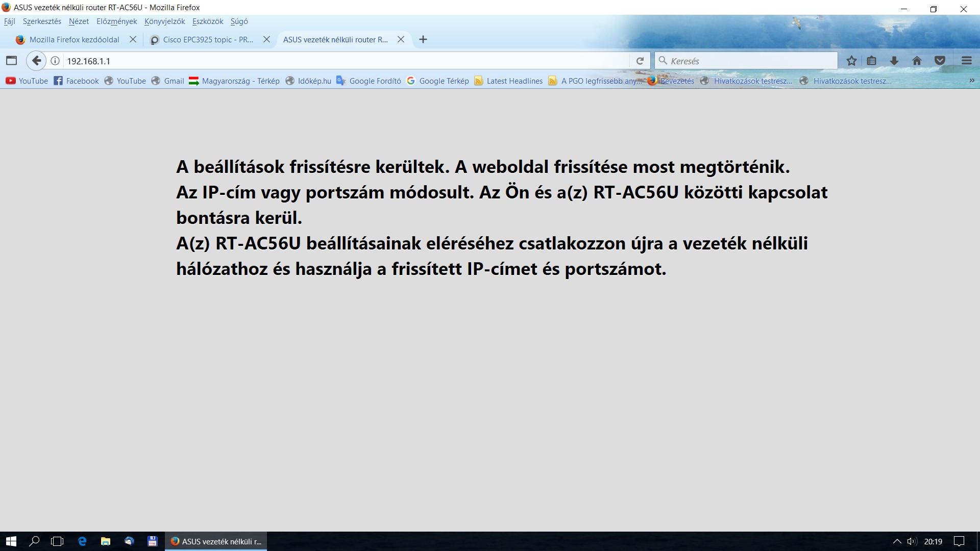Activate the ASUS vezeték nélküli Firefox taskbar button
The image size is (980, 551).
click(216, 541)
